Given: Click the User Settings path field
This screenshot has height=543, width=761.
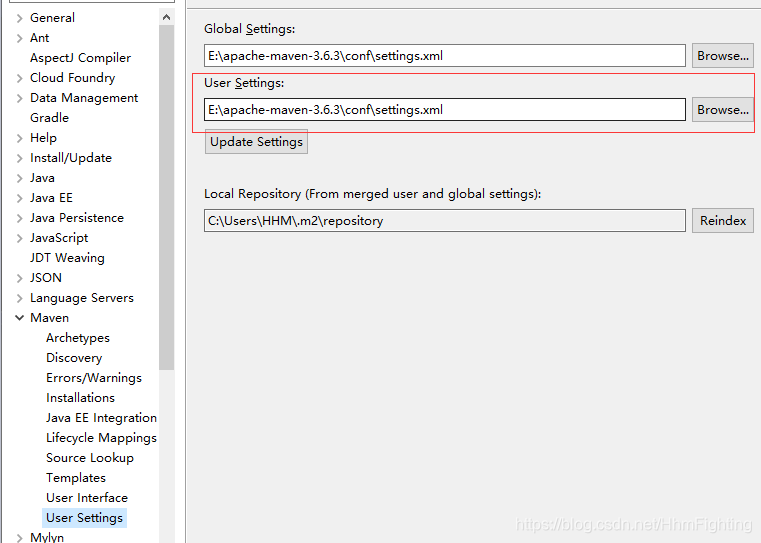Looking at the screenshot, I should [445, 110].
